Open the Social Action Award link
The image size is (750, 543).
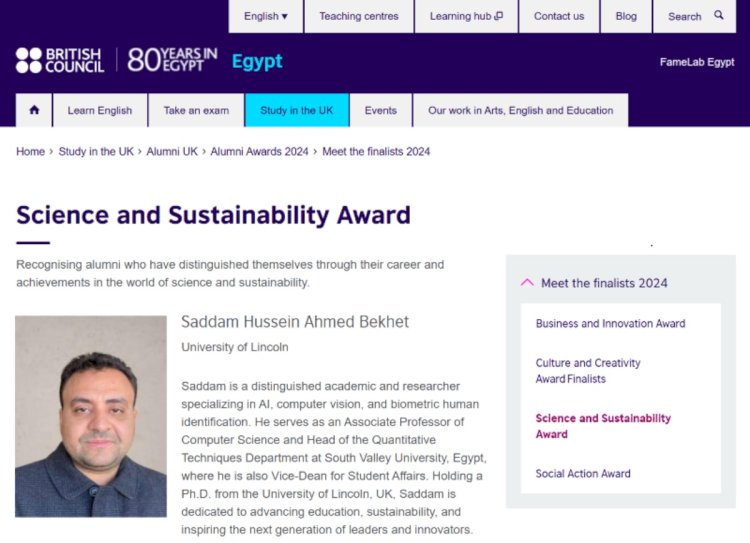[583, 474]
